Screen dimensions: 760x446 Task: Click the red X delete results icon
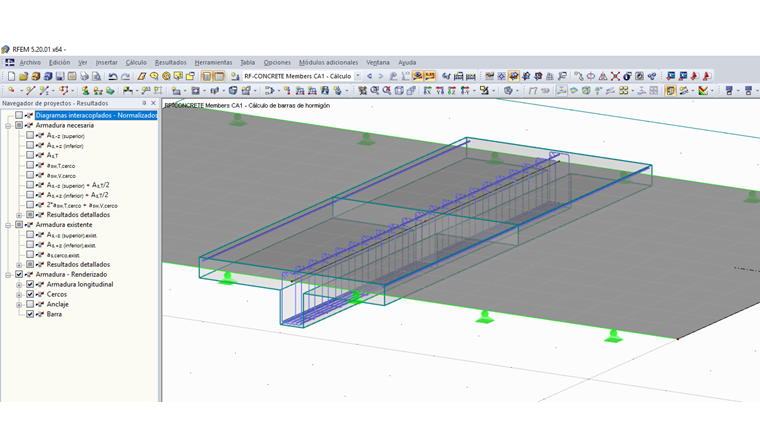click(x=615, y=76)
